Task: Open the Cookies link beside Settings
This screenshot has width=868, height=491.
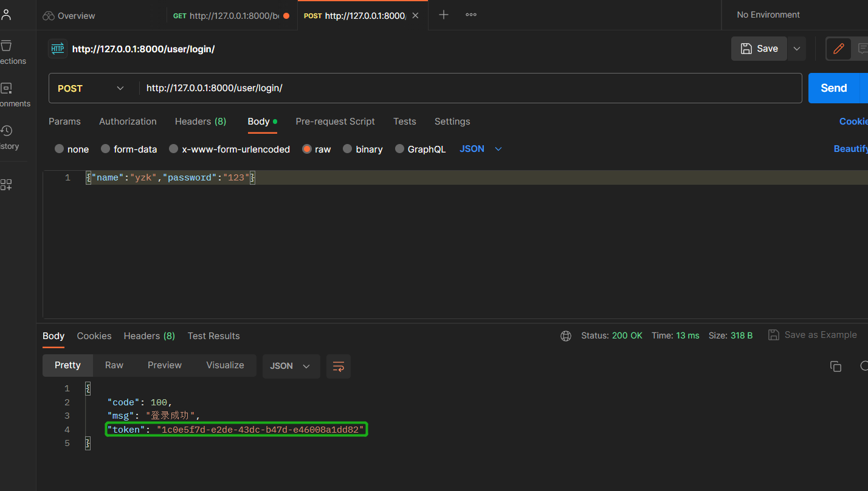Action: click(x=853, y=122)
